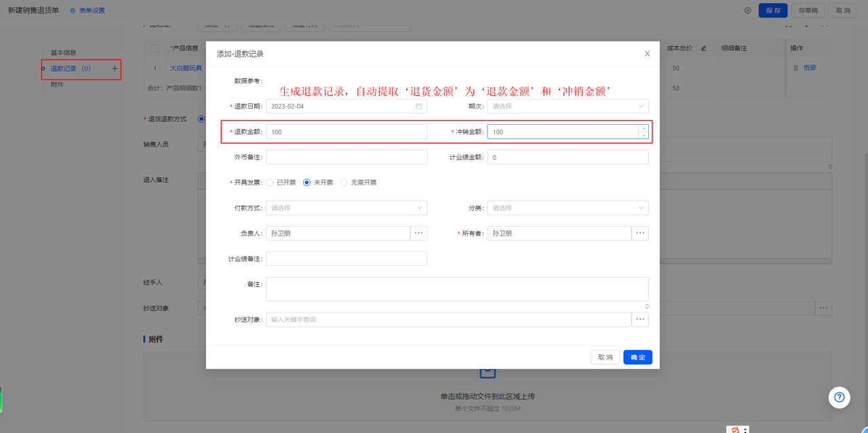Decrease 冲销金额 with down stepper arrow
The width and height of the screenshot is (868, 433).
[x=644, y=135]
